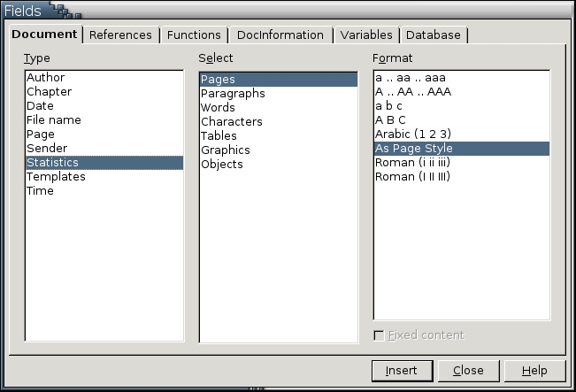Close the Fields dialog with Close button
This screenshot has height=392, width=576.
pos(468,370)
